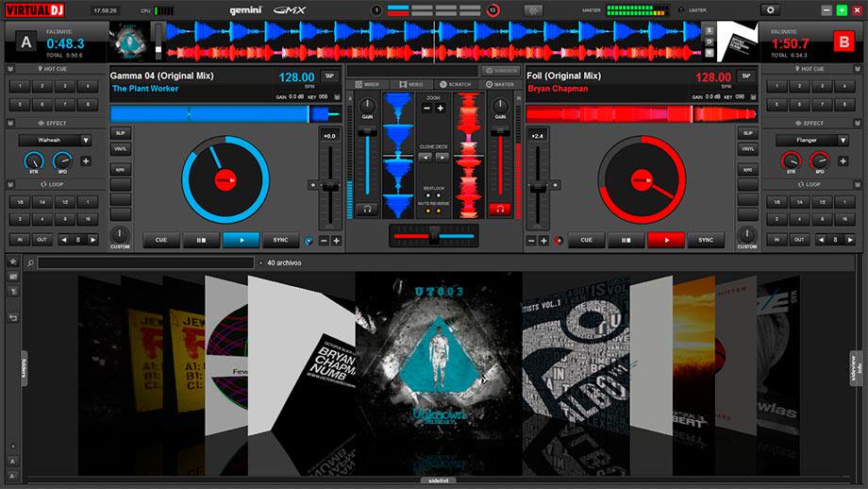Click the deck A blue song progress waveform
This screenshot has width=868, height=489.
tap(225, 114)
